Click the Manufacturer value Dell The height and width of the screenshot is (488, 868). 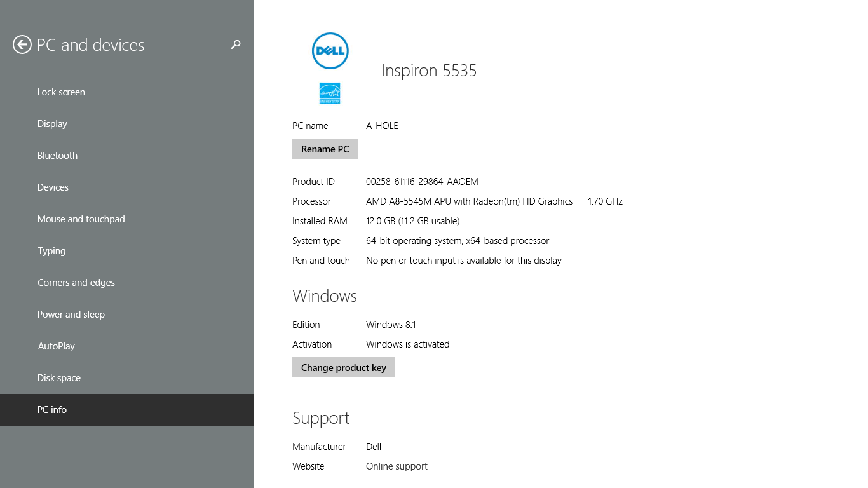click(x=374, y=447)
